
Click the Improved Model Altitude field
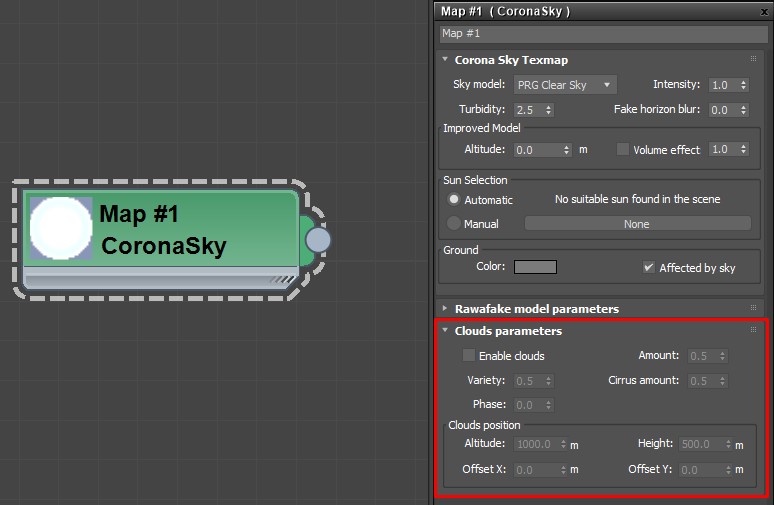tap(538, 150)
